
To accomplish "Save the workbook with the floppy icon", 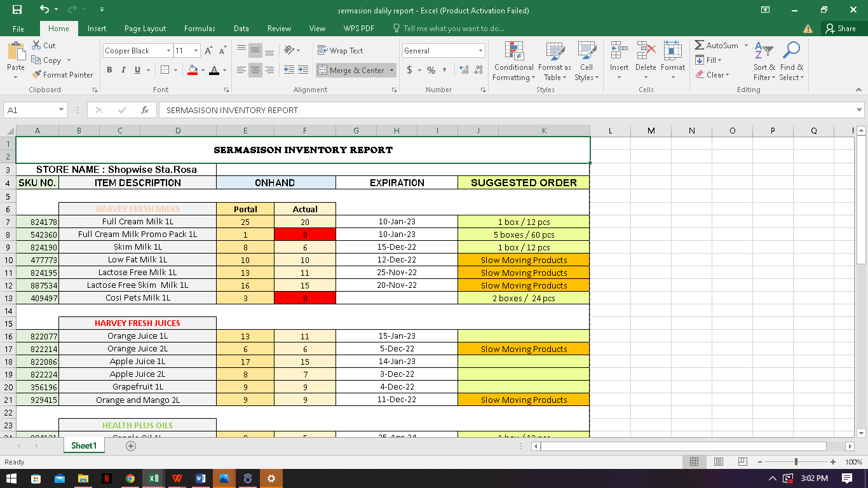I will point(17,10).
